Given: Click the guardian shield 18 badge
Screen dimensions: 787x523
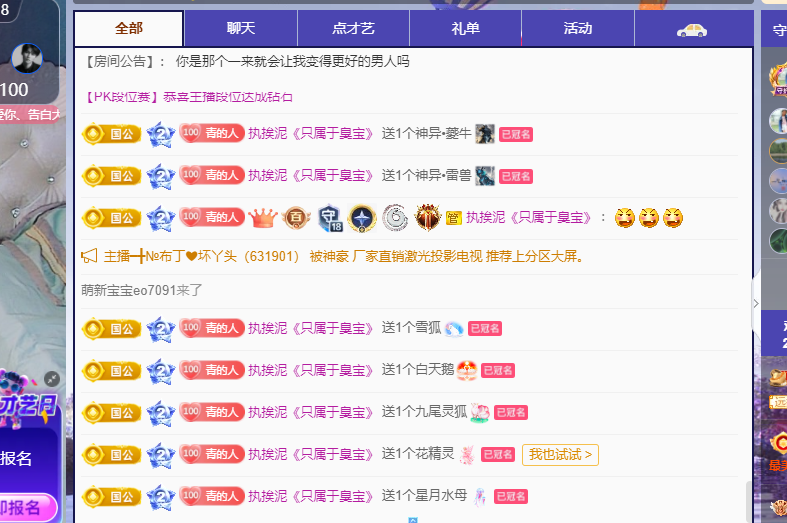Looking at the screenshot, I should [x=330, y=218].
